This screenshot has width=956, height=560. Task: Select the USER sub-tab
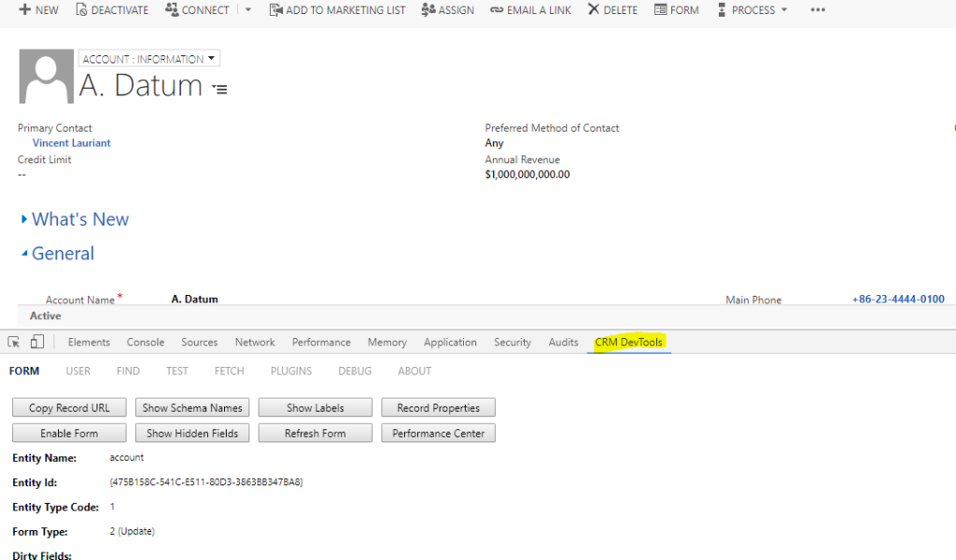click(x=78, y=371)
